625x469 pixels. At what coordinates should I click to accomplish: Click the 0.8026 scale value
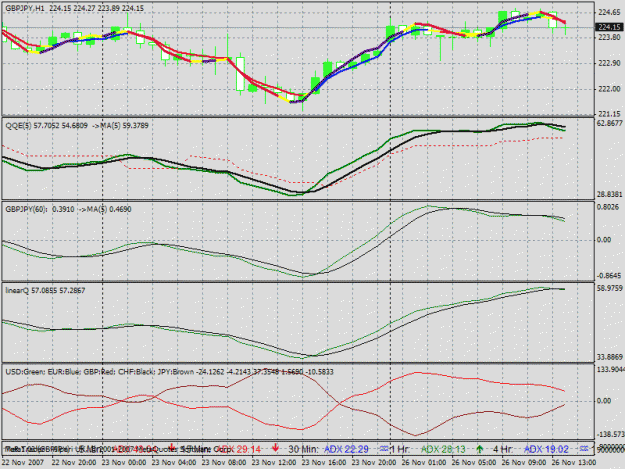(x=608, y=207)
